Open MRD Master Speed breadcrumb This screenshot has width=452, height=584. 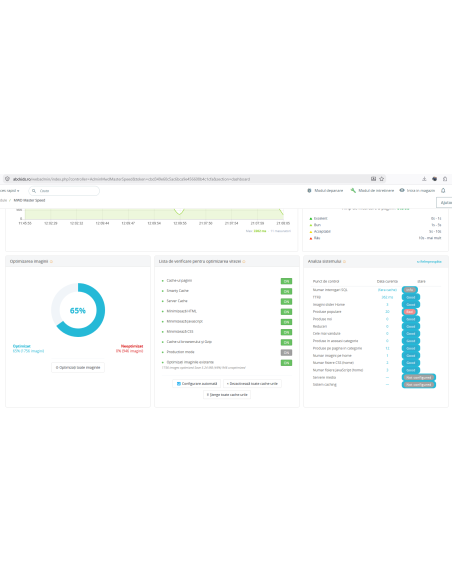pos(29,200)
